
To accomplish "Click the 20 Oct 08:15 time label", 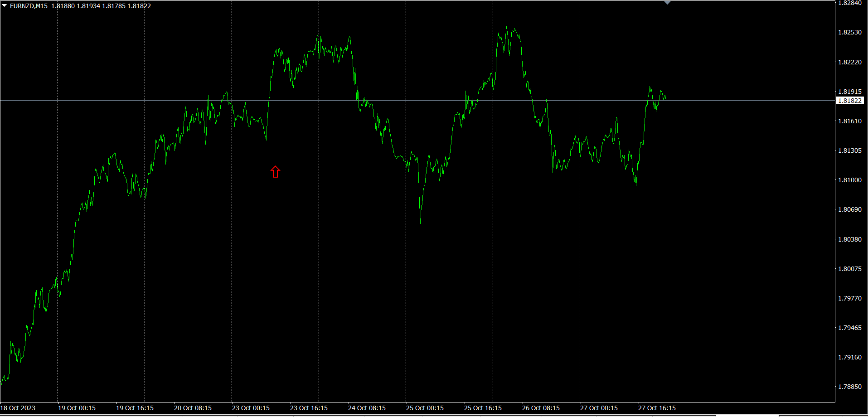I will click(193, 408).
